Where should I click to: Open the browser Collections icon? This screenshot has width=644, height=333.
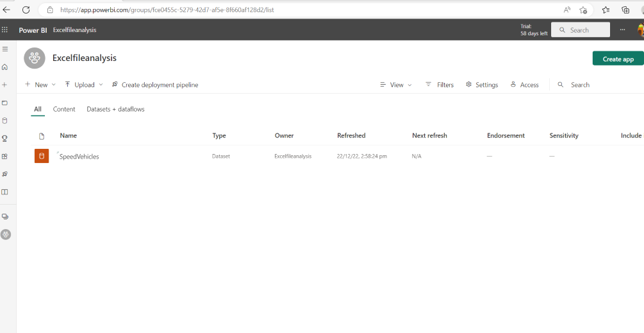[x=625, y=10]
